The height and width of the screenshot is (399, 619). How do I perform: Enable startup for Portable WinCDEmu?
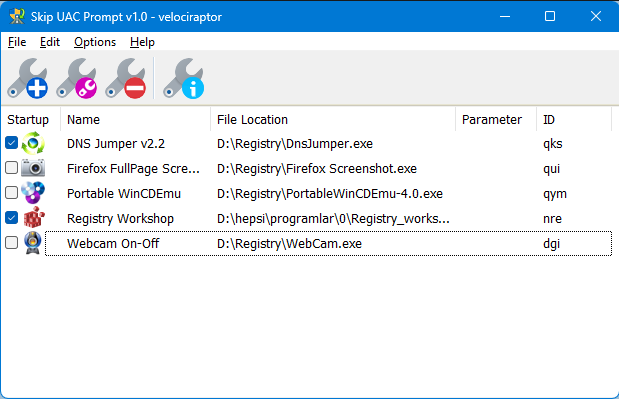11,193
